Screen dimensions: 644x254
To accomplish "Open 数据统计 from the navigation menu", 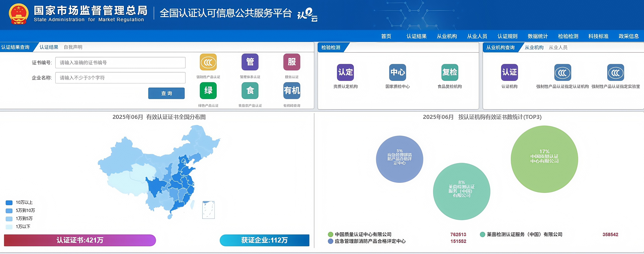I will pyautogui.click(x=537, y=36).
